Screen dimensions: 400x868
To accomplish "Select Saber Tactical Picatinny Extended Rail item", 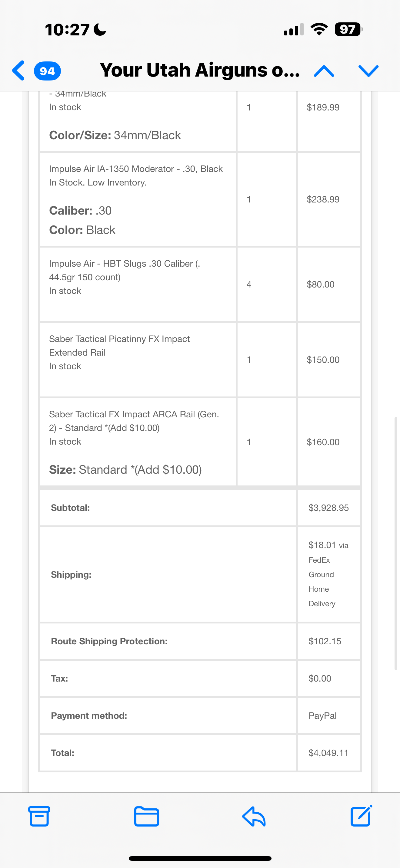I will 119,345.
